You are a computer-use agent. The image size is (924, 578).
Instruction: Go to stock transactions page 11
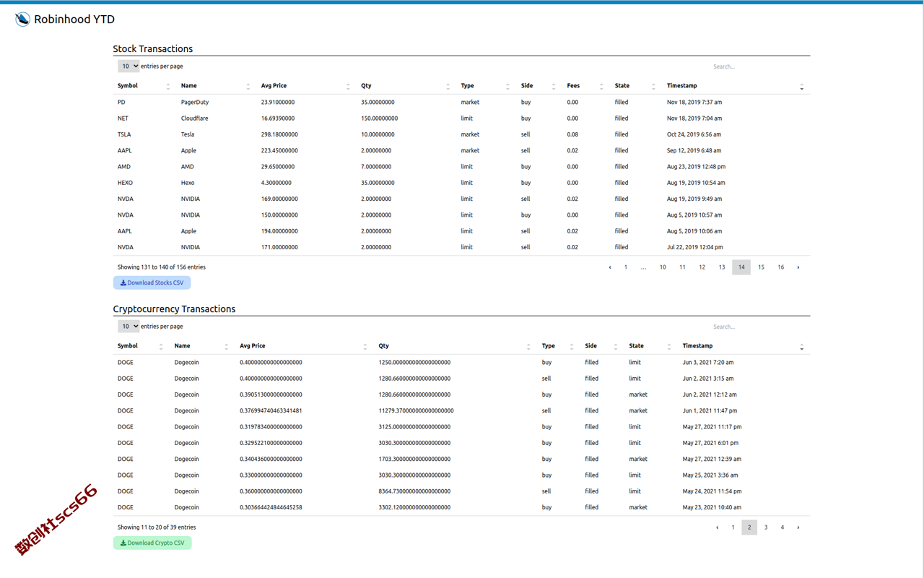pos(682,267)
